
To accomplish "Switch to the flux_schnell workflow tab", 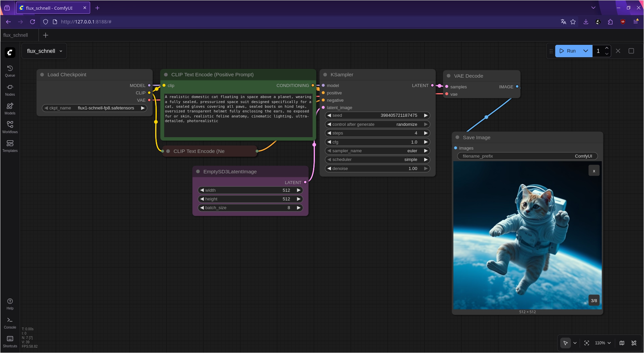I will point(15,35).
